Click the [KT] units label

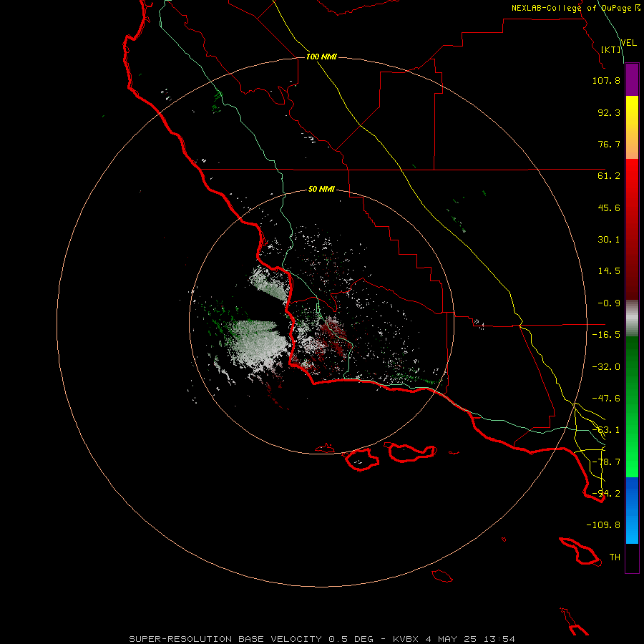pyautogui.click(x=611, y=49)
